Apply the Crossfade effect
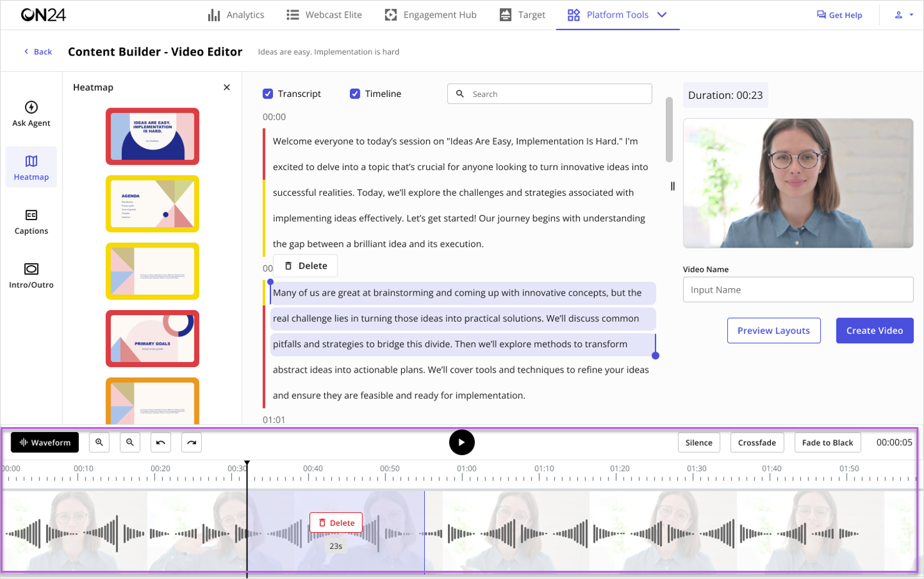The width and height of the screenshot is (924, 579). pyautogui.click(x=757, y=443)
